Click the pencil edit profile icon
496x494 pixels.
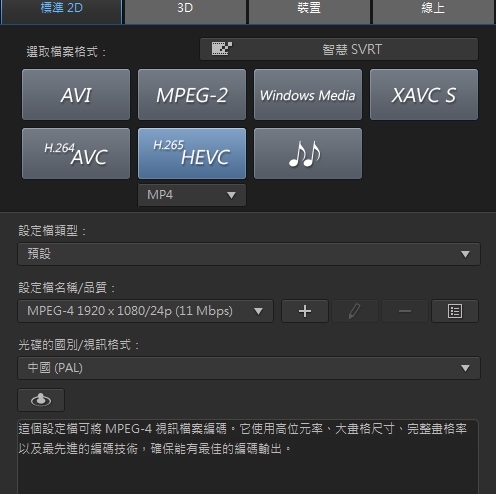point(355,311)
